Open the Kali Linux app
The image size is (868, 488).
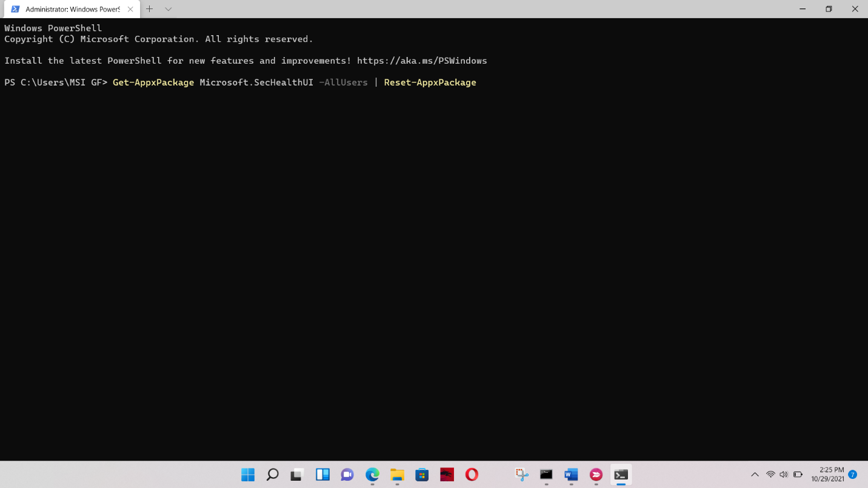447,475
